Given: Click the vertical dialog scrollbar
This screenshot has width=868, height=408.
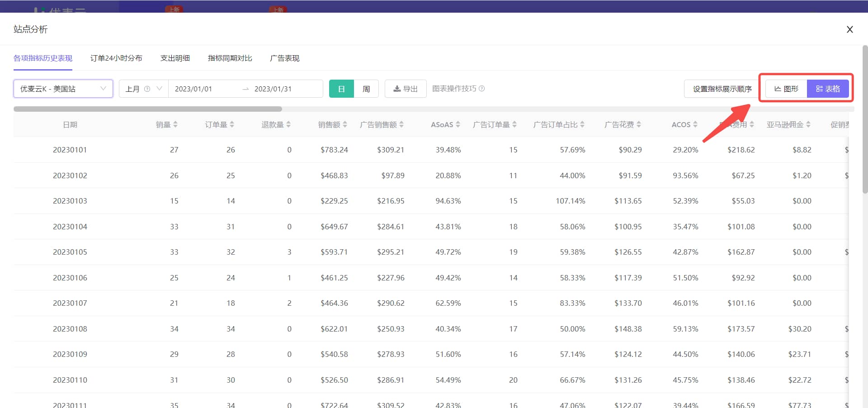Looking at the screenshot, I should [865, 119].
